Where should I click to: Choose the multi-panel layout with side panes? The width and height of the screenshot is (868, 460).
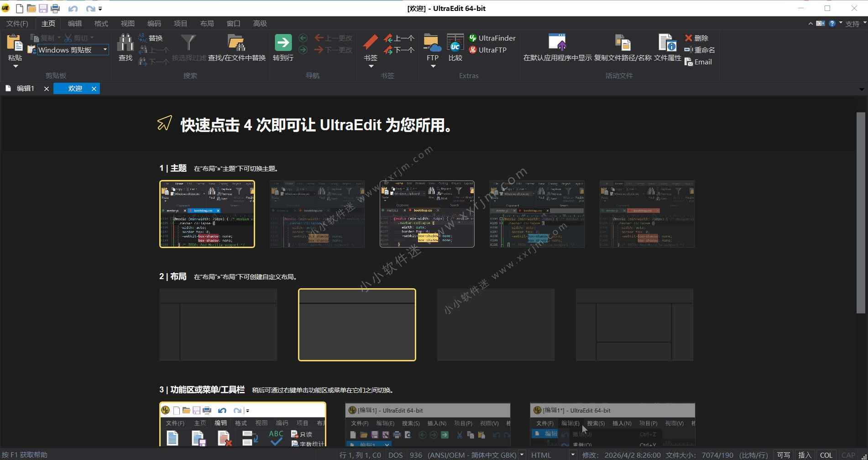635,325
